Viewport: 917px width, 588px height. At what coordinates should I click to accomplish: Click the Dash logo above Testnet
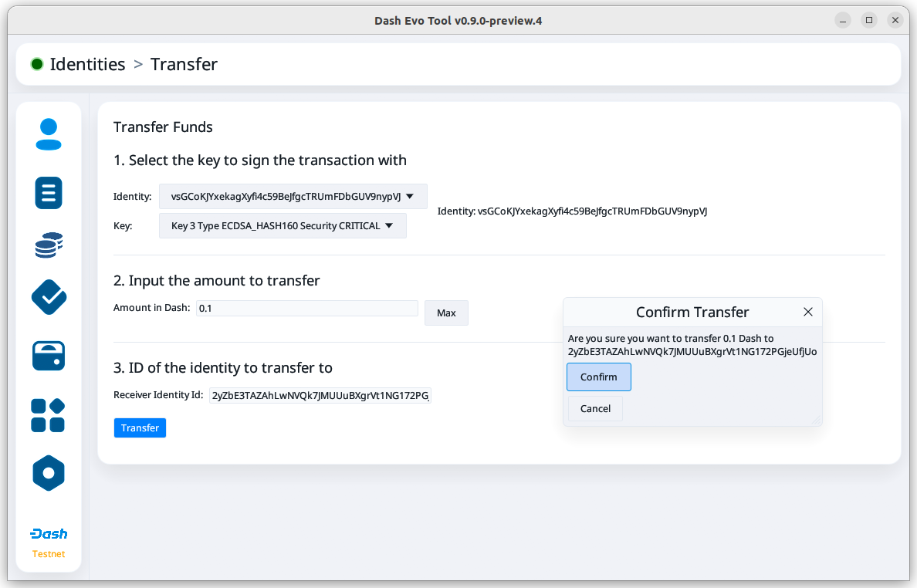click(49, 534)
